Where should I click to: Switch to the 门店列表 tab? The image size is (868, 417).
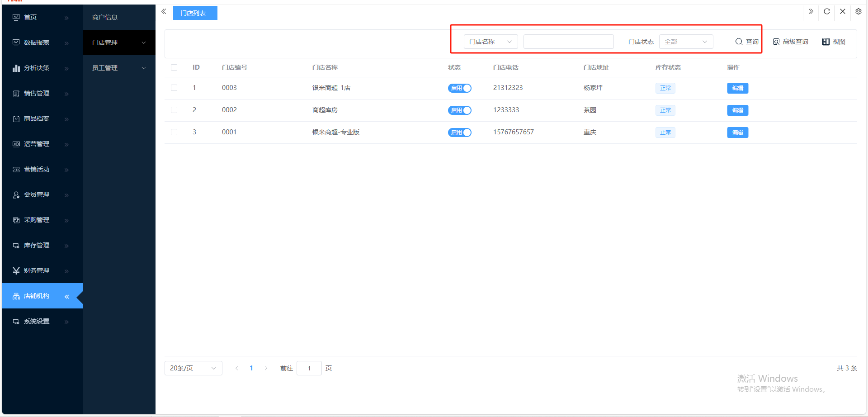pos(195,13)
